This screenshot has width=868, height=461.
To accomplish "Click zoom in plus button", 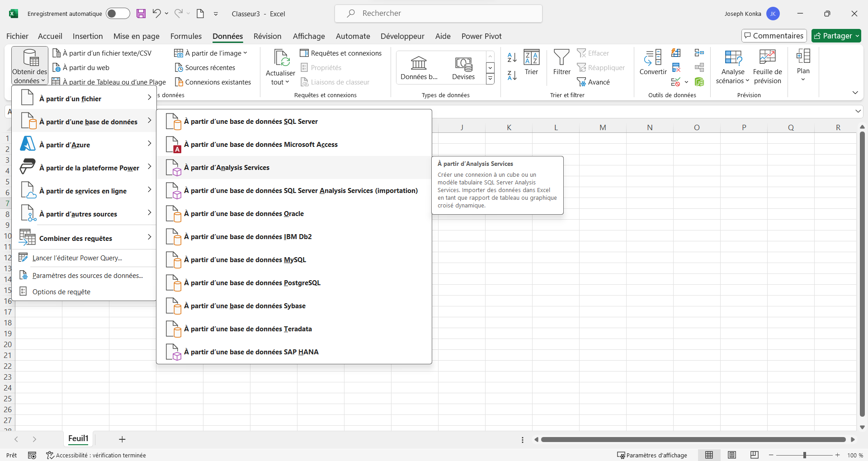I will [x=837, y=455].
